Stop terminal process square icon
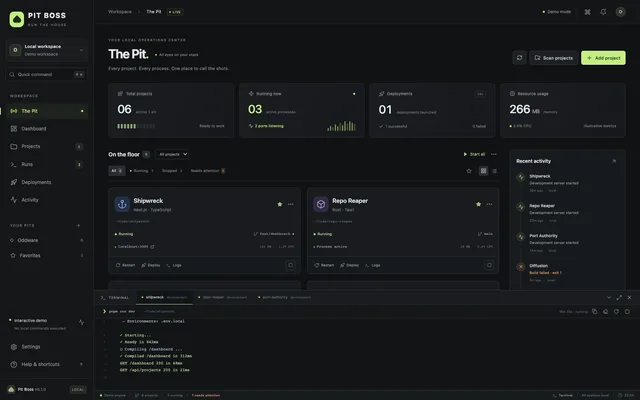The width and height of the screenshot is (640, 400). 627,311
